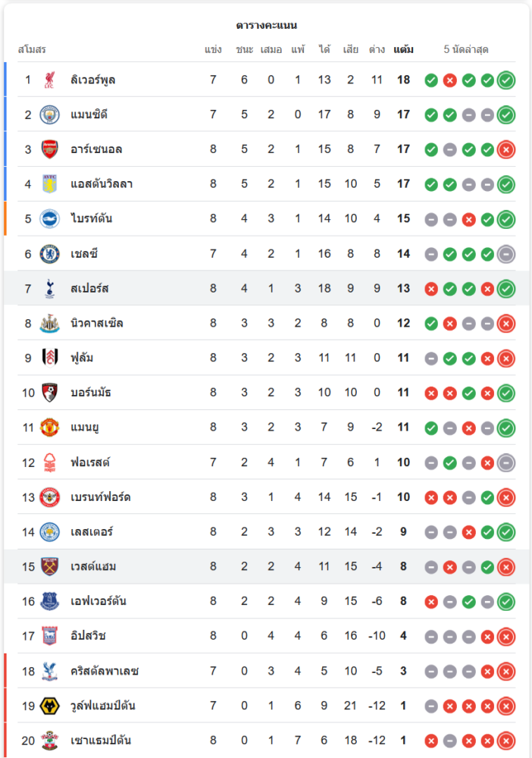Click the Chelsea club crest icon
532x758 pixels.
pos(49,254)
